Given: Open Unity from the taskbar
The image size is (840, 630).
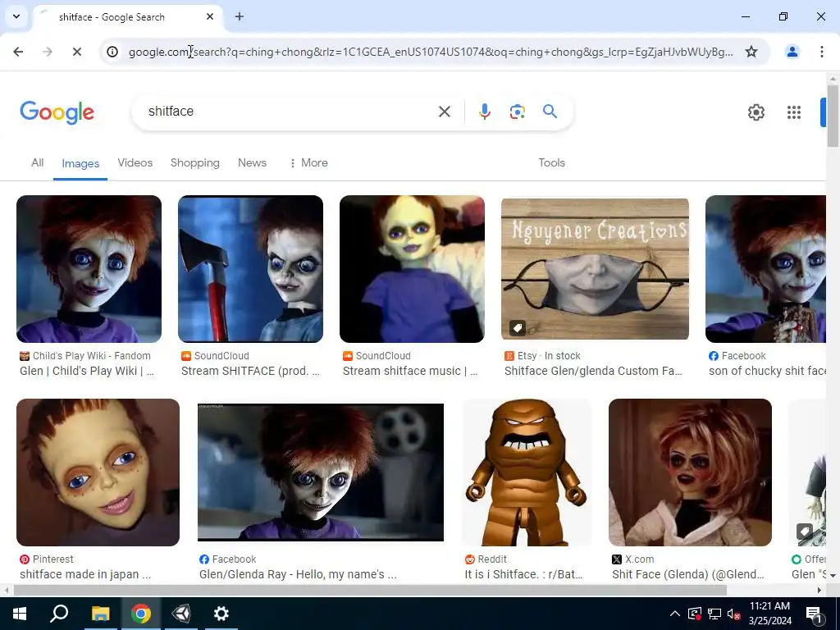Looking at the screenshot, I should coord(181,614).
